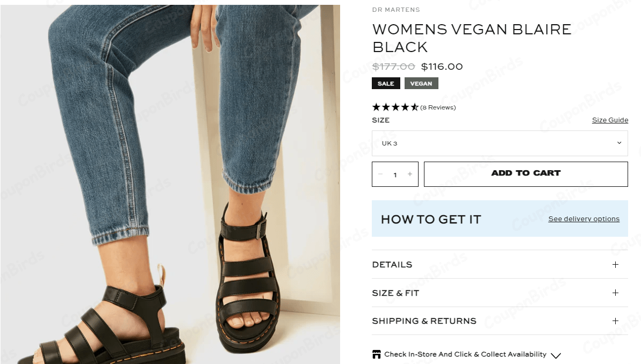Click the plus quantity icon
This screenshot has width=641, height=364.
click(x=410, y=174)
